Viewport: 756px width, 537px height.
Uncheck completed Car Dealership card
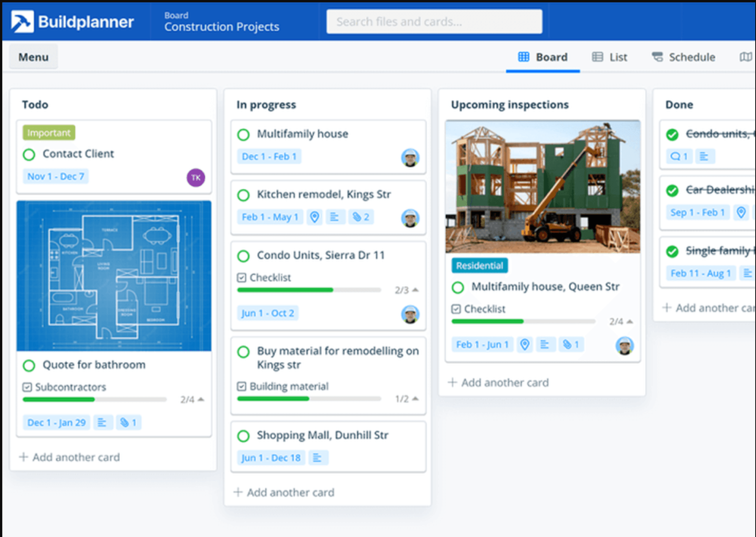tap(672, 191)
